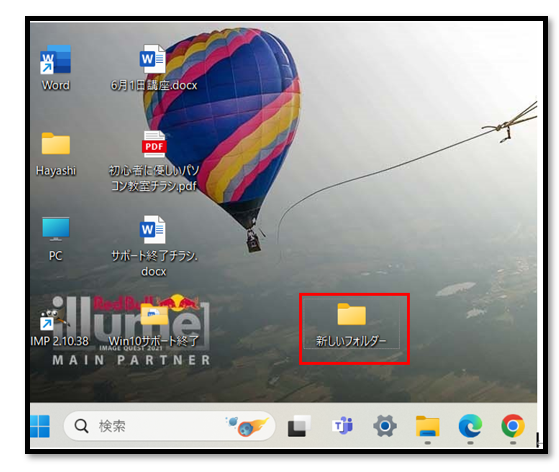This screenshot has height=472, width=559.
Task: Open the Hayashi folder icon
Action: (56, 143)
